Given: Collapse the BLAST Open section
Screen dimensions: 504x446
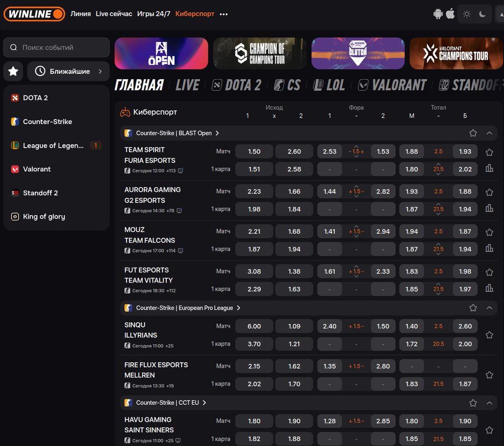Looking at the screenshot, I should 489,133.
